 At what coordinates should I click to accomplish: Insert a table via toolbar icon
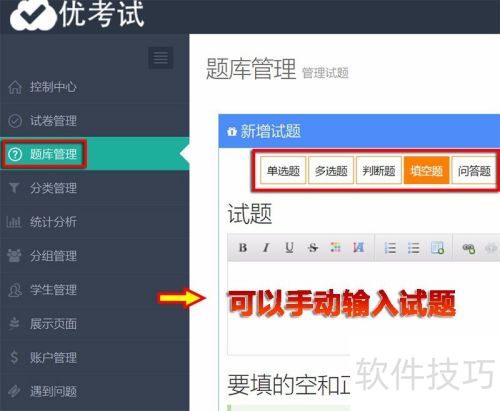[x=437, y=248]
